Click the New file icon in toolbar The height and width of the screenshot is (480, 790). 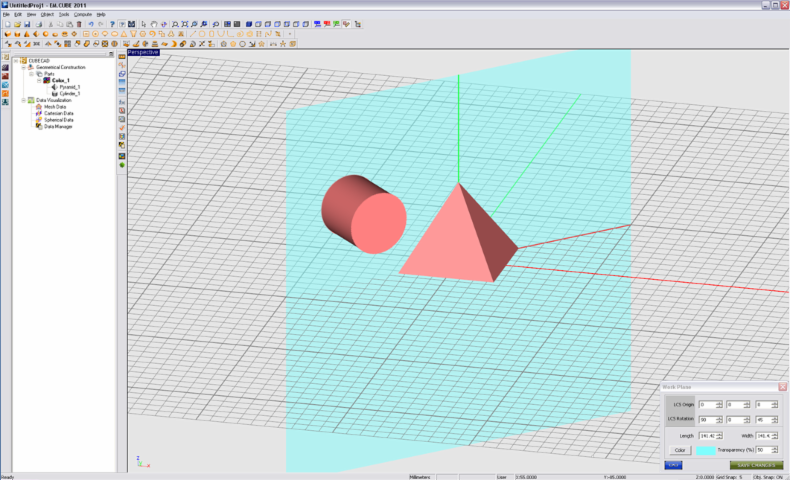click(6, 24)
